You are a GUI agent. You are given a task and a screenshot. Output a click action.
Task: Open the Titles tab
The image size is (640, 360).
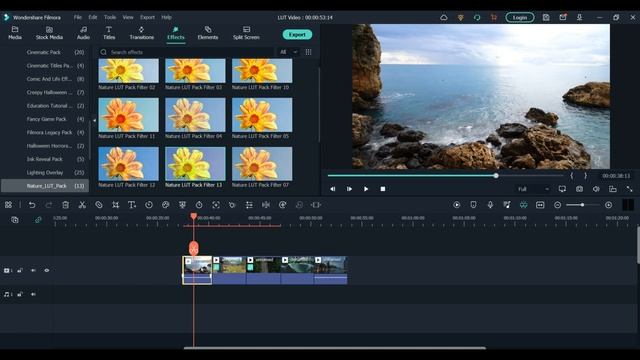pos(109,33)
